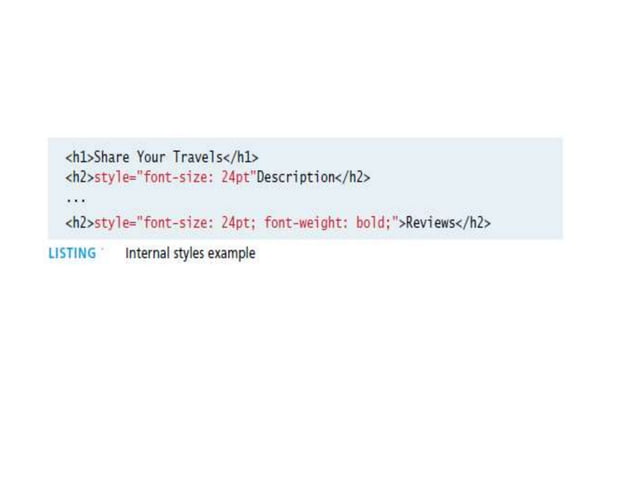This screenshot has height=478, width=638.
Task: Click the closing /h2 tag after Reviews
Action: coord(473,223)
